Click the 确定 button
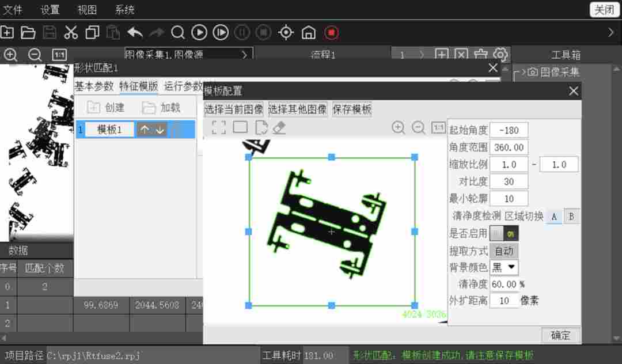Screen dimensions: 622x364 tap(560, 335)
